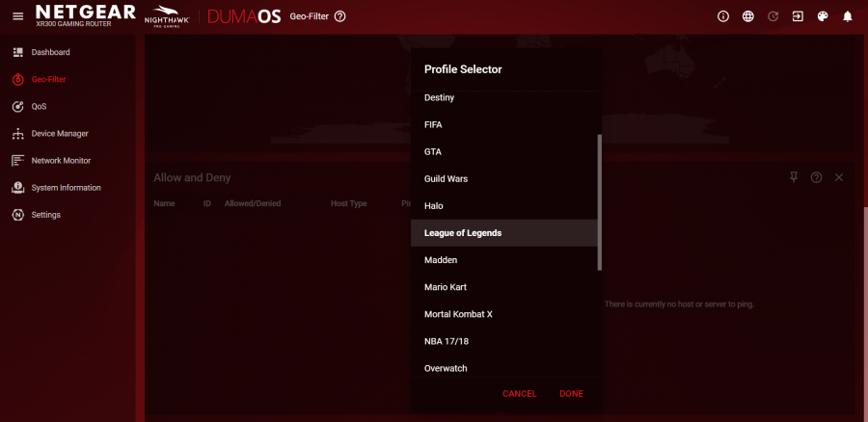Click the ID column header
Viewport: 868px width, 422px height.
(x=207, y=203)
